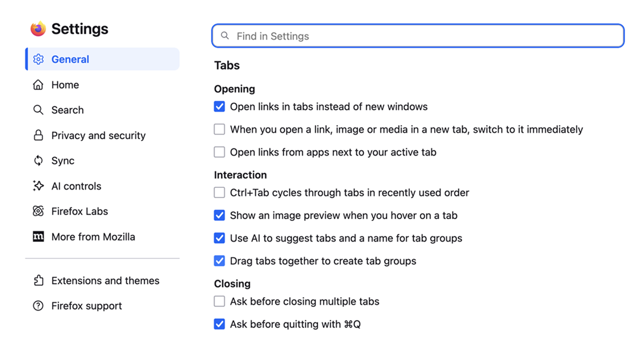The width and height of the screenshot is (644, 342).
Task: Open the Home settings category
Action: pyautogui.click(x=102, y=85)
